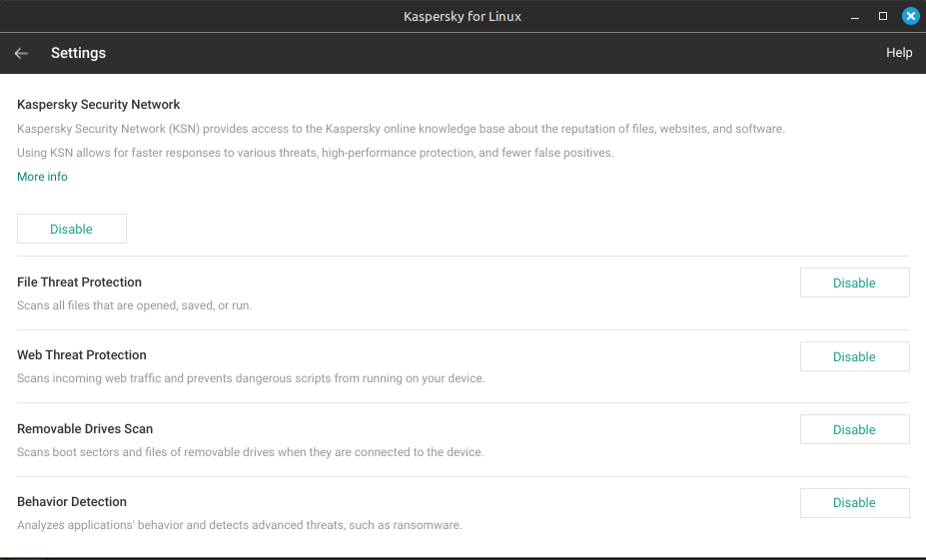
Task: Disable File Threat Protection
Action: coord(854,282)
